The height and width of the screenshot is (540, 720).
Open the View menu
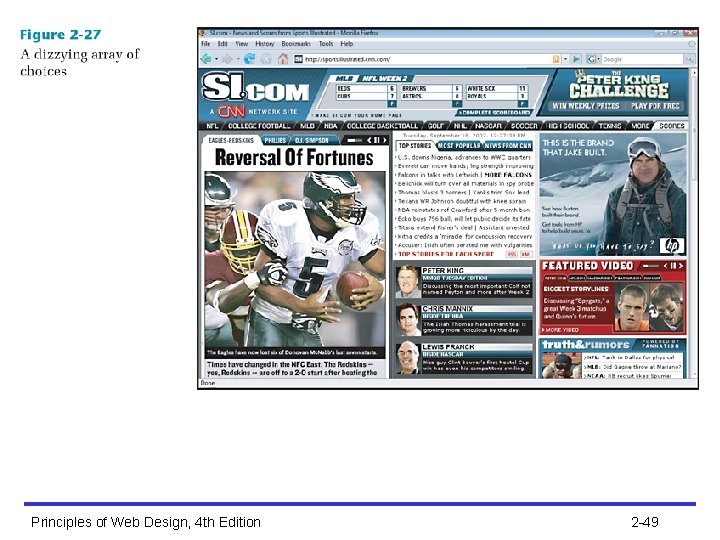242,44
